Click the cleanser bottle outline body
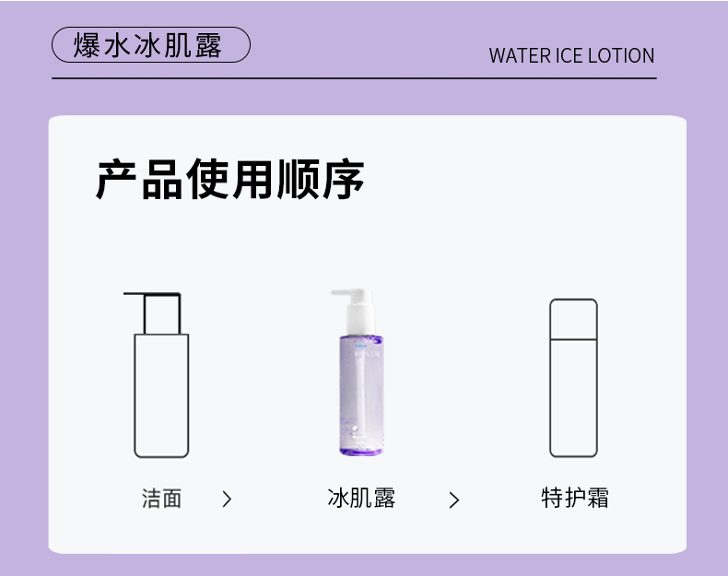Screen dimensions: 728x576 (161, 395)
